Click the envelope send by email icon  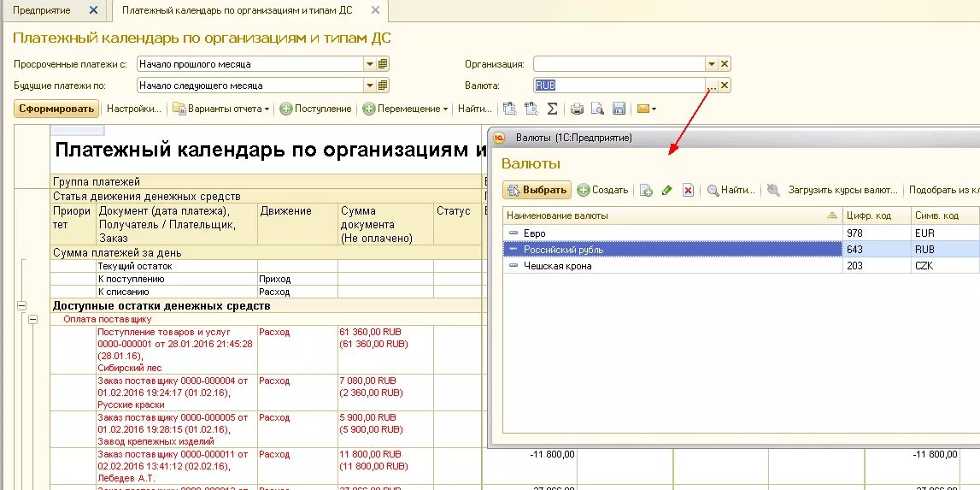pyautogui.click(x=643, y=109)
